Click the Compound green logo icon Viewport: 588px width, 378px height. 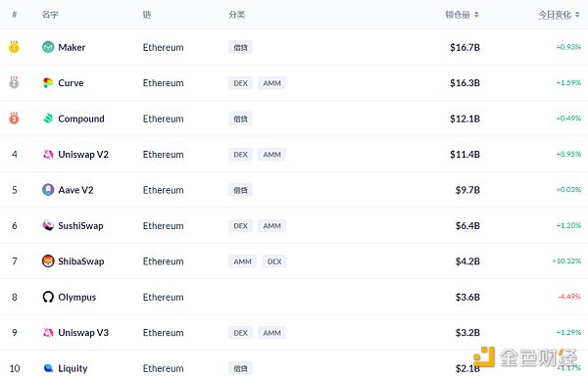(48, 118)
